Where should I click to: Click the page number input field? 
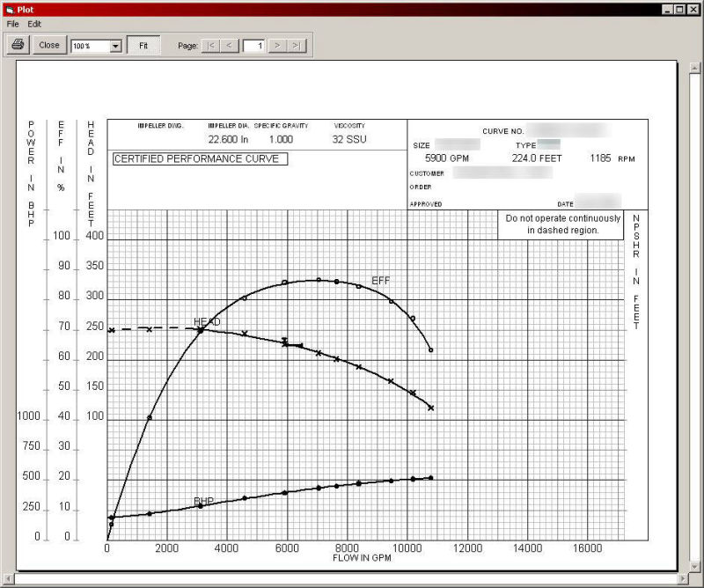253,46
